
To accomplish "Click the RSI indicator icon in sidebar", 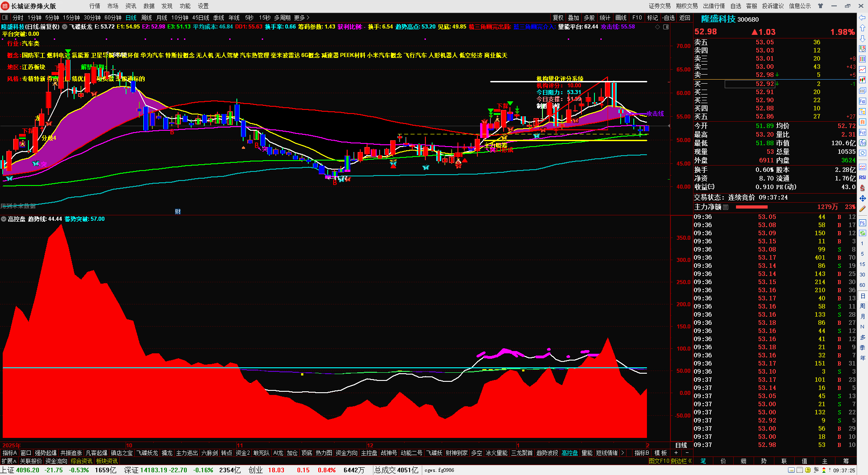I will [x=863, y=177].
